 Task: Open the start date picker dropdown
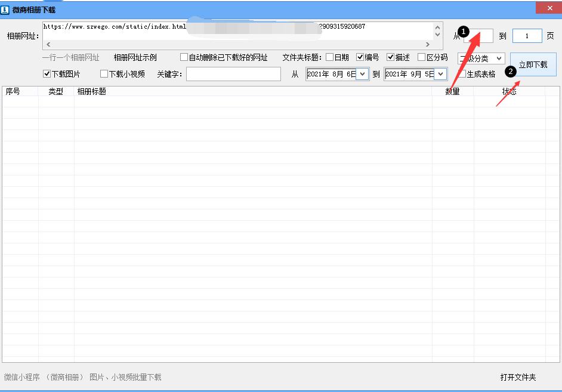pos(362,74)
